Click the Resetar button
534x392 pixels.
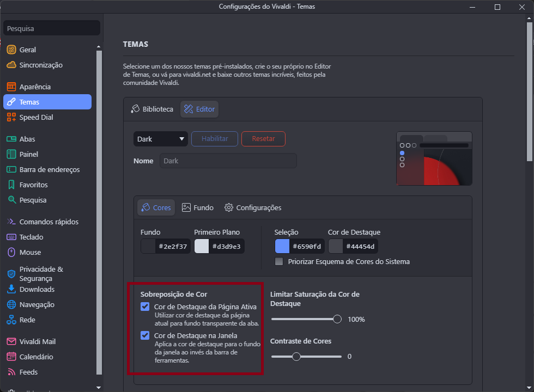[263, 139]
